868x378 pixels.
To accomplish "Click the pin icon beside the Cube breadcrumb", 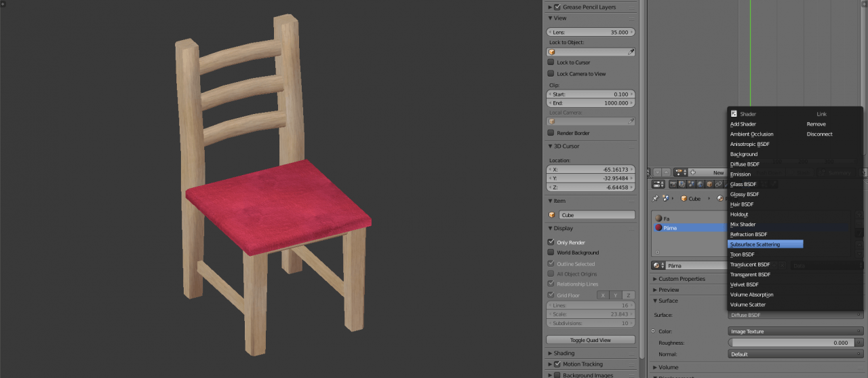I will coord(655,199).
